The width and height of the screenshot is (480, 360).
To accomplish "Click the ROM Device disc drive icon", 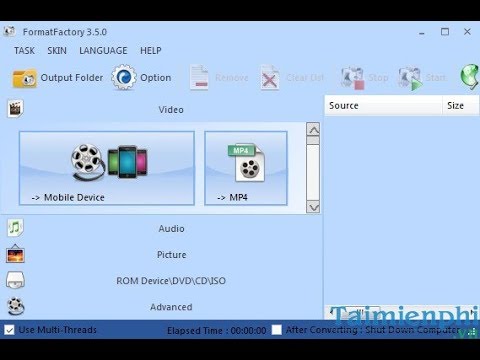I will tap(15, 280).
